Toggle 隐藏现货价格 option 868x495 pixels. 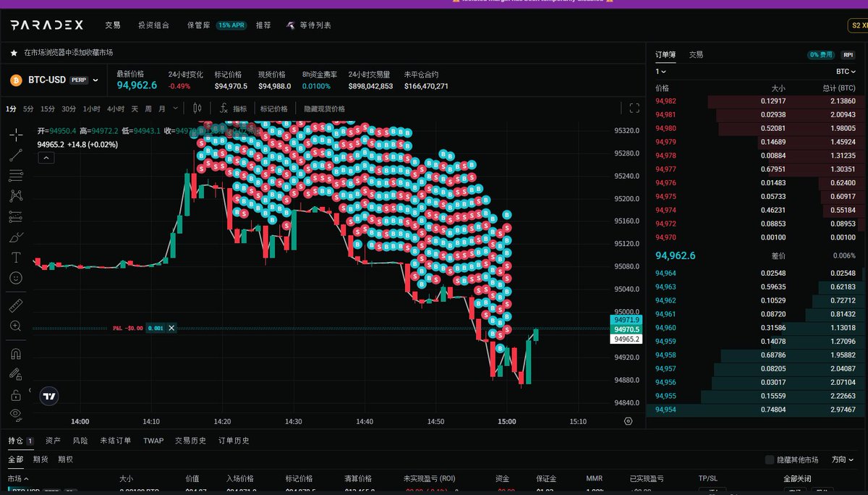pyautogui.click(x=324, y=109)
